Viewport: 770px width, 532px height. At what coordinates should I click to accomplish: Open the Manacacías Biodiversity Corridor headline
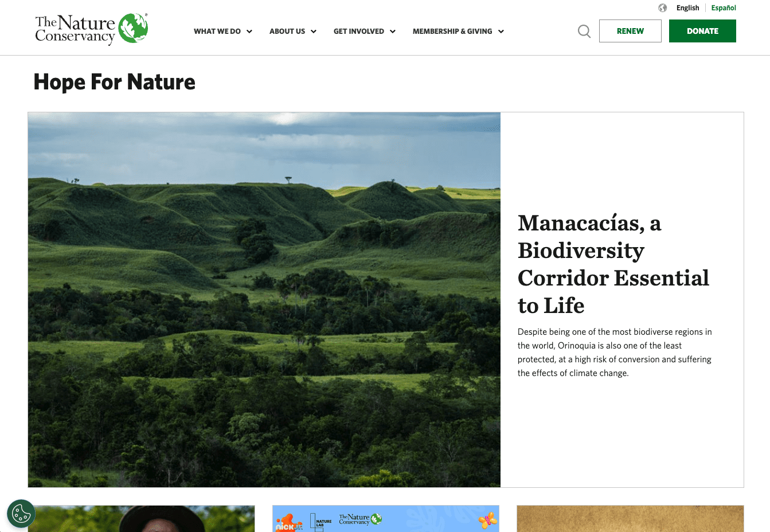(x=613, y=264)
